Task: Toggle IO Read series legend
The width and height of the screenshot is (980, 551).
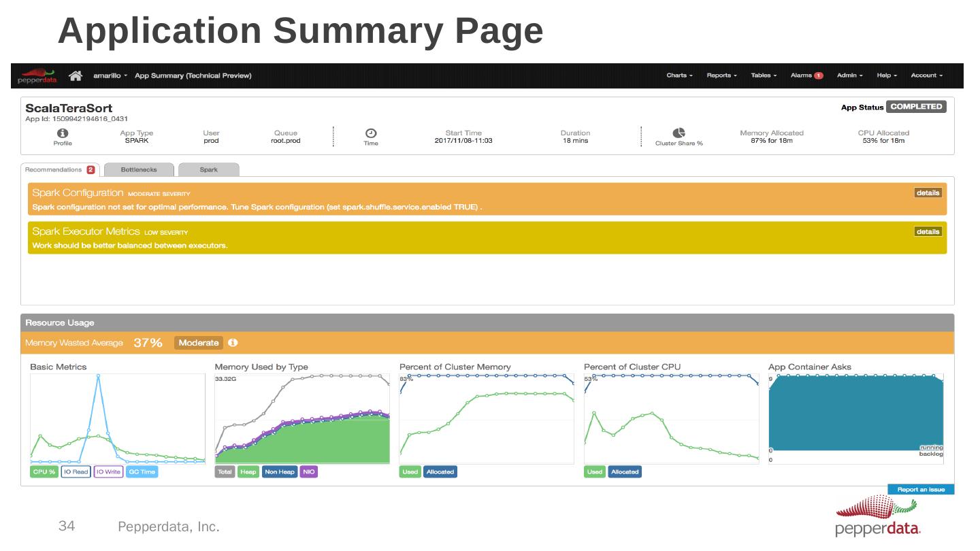Action: [x=76, y=472]
